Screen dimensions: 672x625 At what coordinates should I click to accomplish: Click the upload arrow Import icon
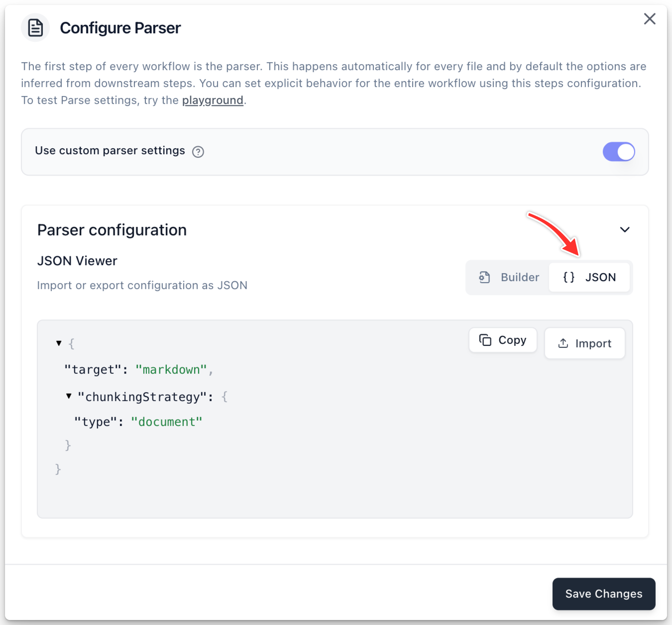tap(563, 343)
